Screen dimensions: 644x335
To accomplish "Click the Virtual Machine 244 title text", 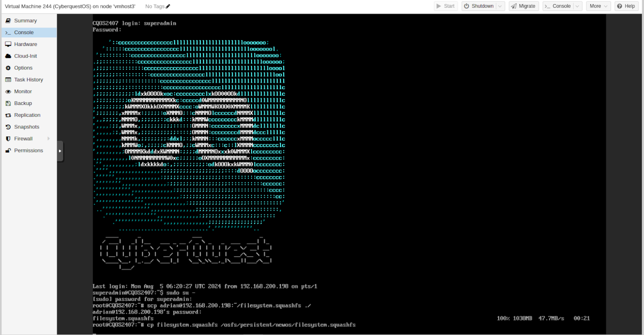I will click(70, 6).
